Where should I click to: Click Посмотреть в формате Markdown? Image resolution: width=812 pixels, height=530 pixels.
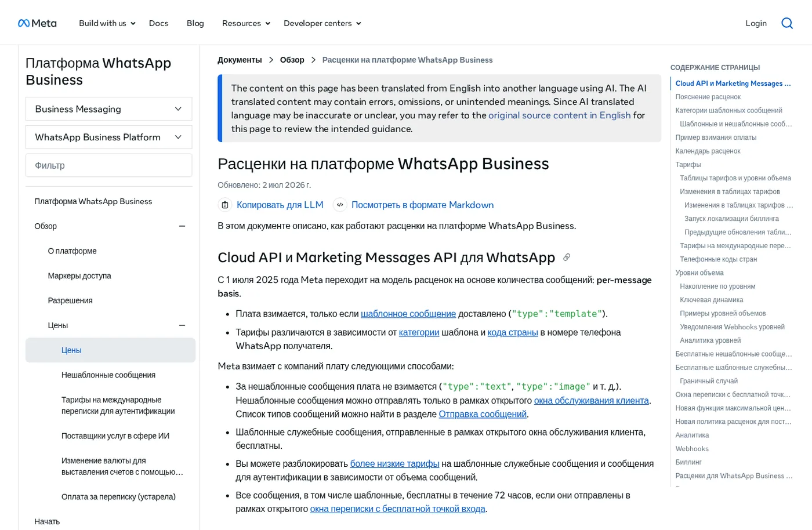[422, 205]
